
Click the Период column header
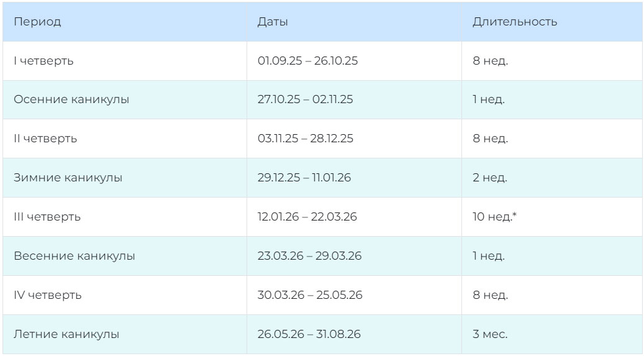(37, 22)
